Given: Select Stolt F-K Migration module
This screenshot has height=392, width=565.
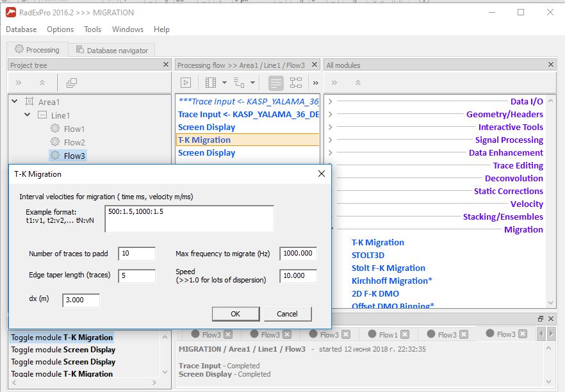Looking at the screenshot, I should point(388,268).
